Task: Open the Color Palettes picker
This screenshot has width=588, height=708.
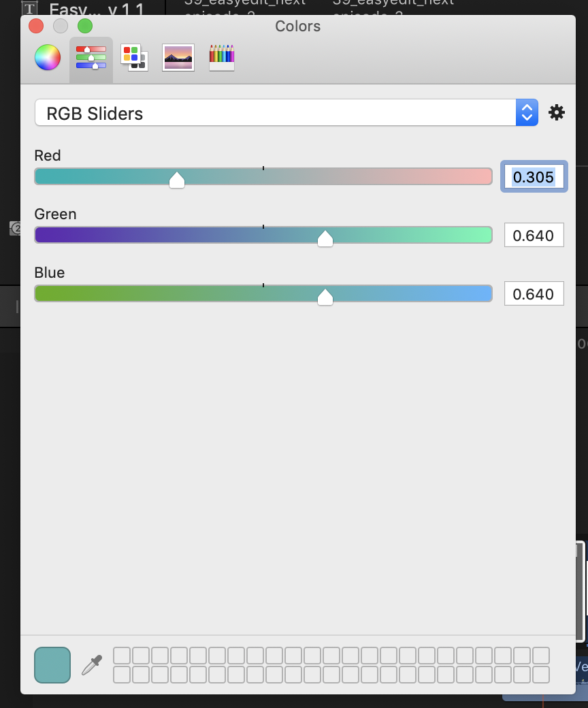Action: pos(134,58)
